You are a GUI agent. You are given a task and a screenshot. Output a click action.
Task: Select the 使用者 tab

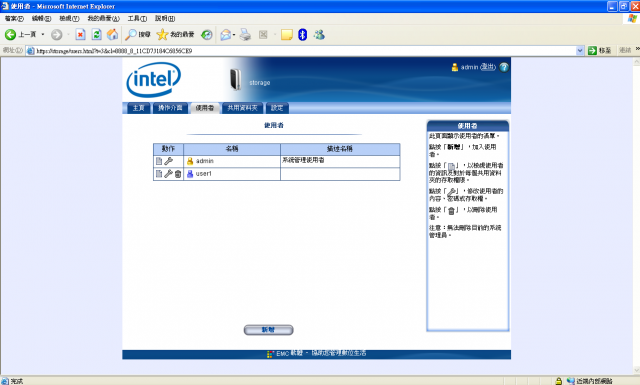[x=204, y=108]
